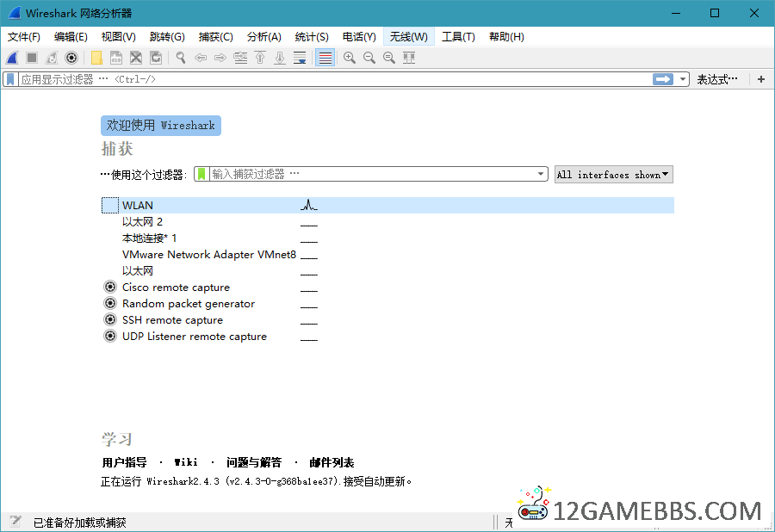Open the 用户指导 link
The height and width of the screenshot is (532, 775).
[124, 462]
